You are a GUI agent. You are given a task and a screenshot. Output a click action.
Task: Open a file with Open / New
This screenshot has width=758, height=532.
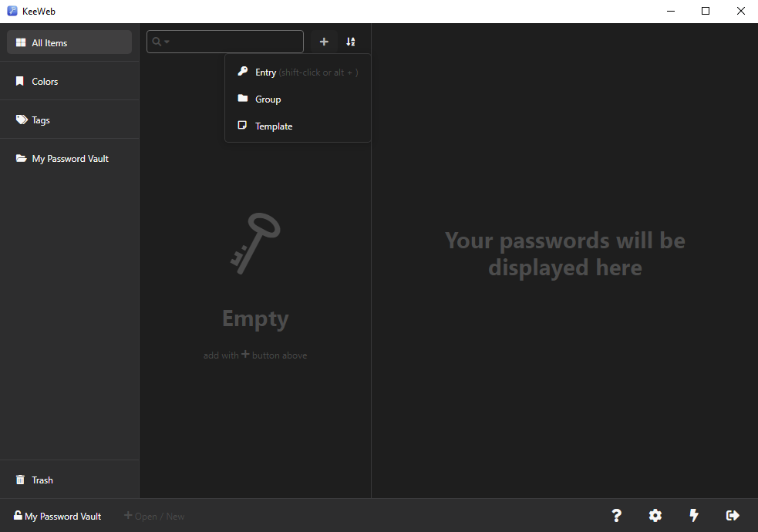[x=154, y=516]
